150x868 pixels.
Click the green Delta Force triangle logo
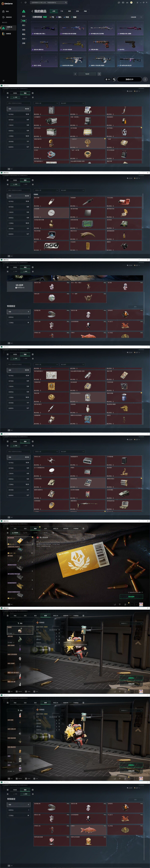[x=24, y=11]
